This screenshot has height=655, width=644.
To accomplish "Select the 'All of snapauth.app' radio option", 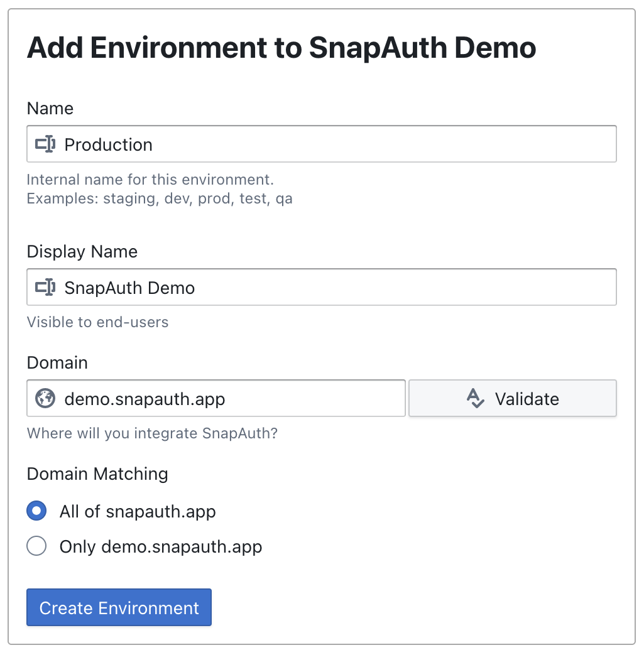I will tap(36, 511).
